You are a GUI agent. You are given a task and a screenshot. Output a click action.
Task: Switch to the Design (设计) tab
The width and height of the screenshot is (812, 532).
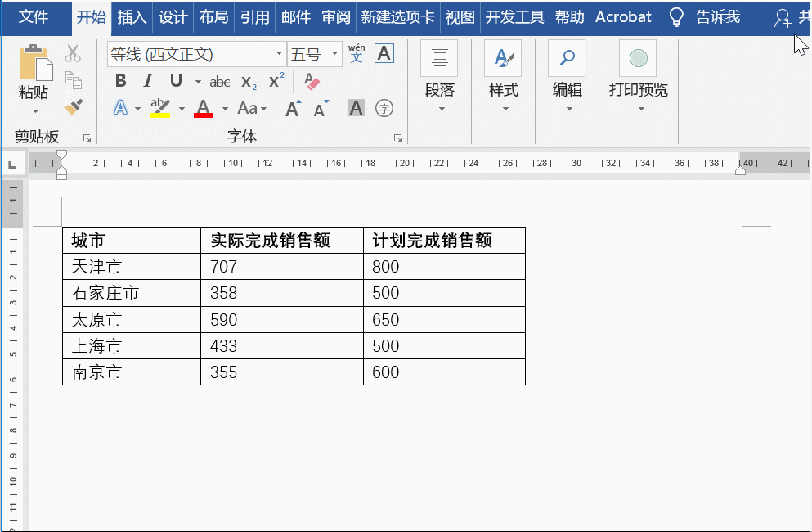coord(173,17)
